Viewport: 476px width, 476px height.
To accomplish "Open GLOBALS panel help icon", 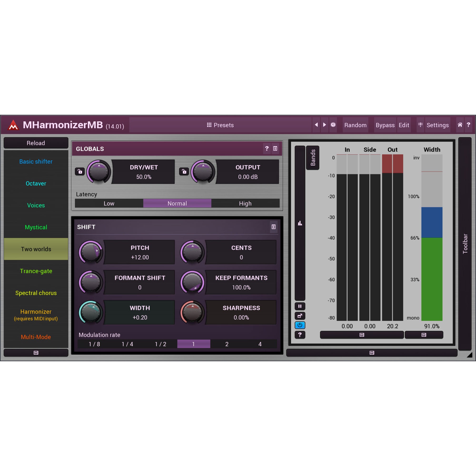I will pyautogui.click(x=267, y=149).
